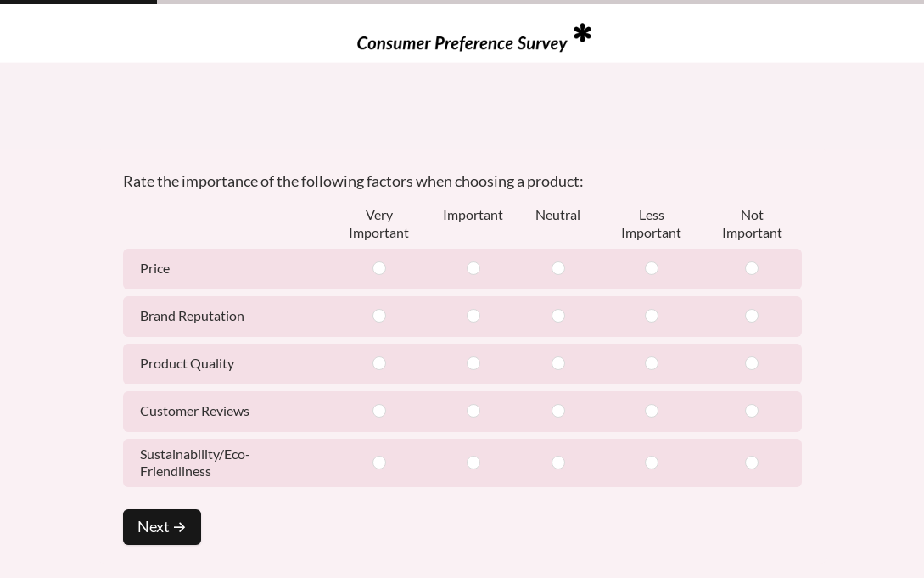Mark Customer Reviews as Not Important
The image size is (924, 578).
[x=752, y=411]
